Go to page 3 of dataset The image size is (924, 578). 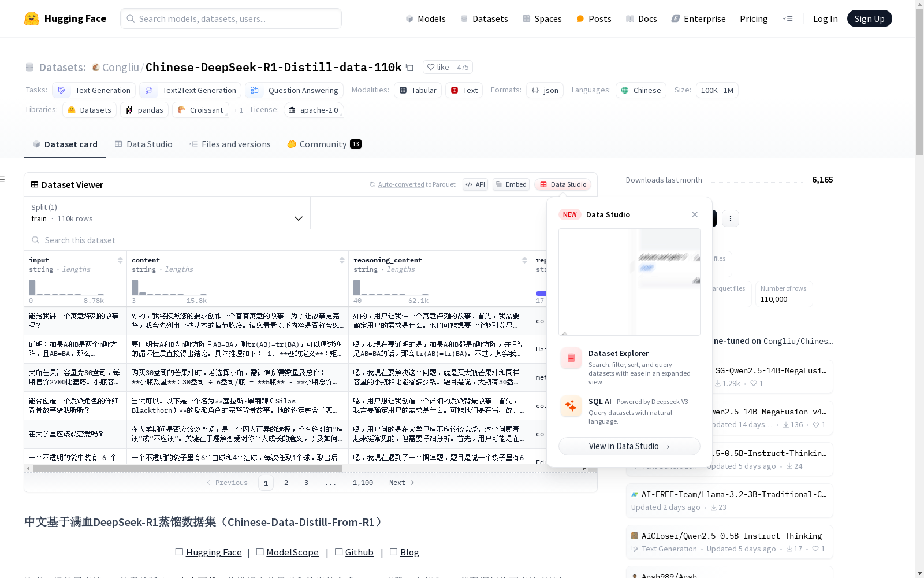point(306,483)
